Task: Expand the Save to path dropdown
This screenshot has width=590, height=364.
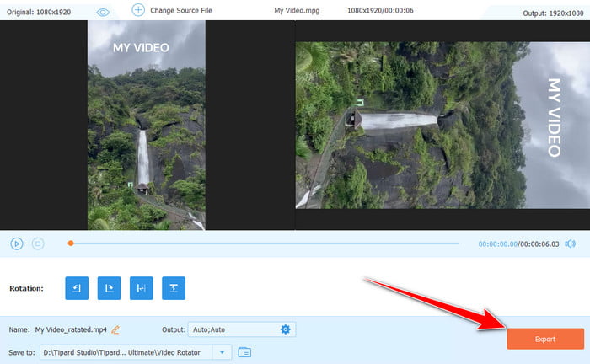Action: click(x=222, y=352)
